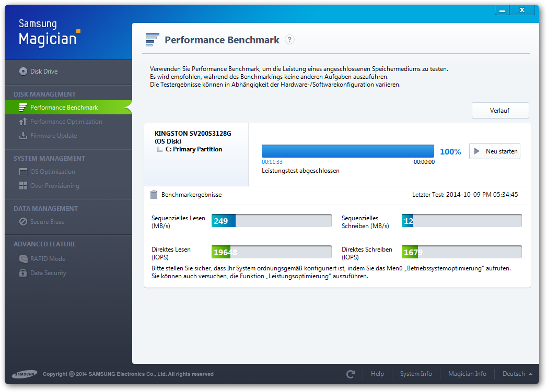
Task: Click the 100% completion label
Action: [x=450, y=151]
